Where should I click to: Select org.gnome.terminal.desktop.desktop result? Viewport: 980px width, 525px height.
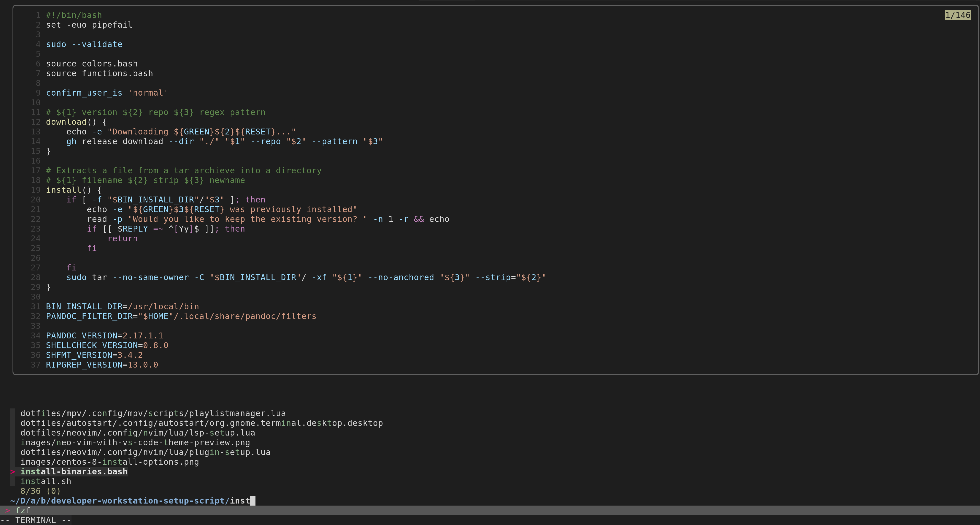pos(202,423)
